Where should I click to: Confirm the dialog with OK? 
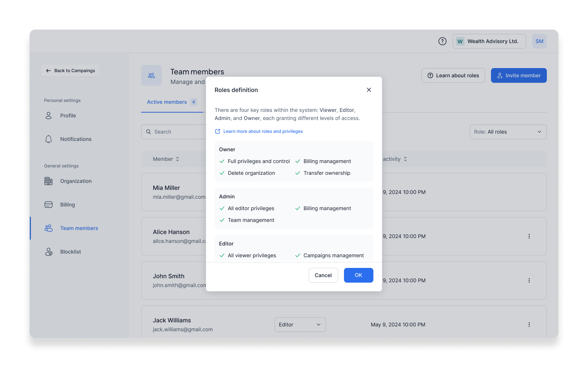[359, 275]
